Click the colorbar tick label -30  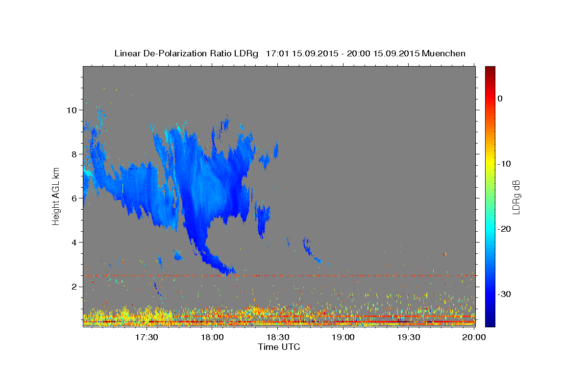point(504,294)
